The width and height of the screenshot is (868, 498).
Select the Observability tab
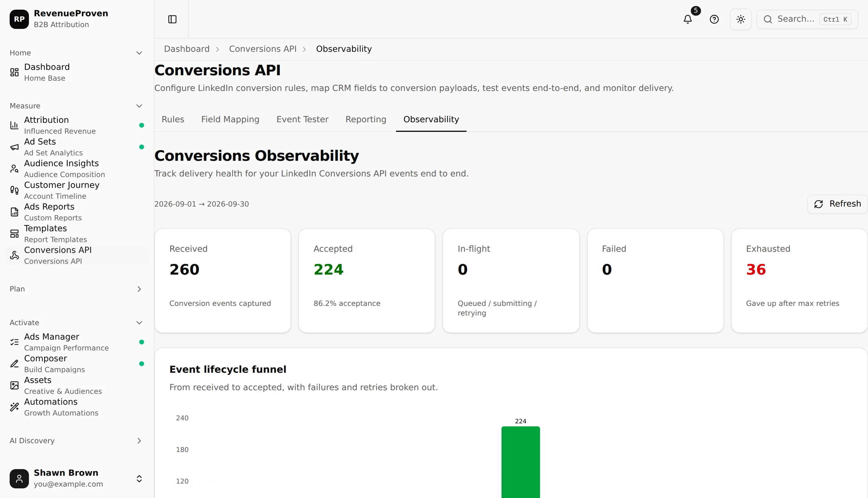click(431, 119)
